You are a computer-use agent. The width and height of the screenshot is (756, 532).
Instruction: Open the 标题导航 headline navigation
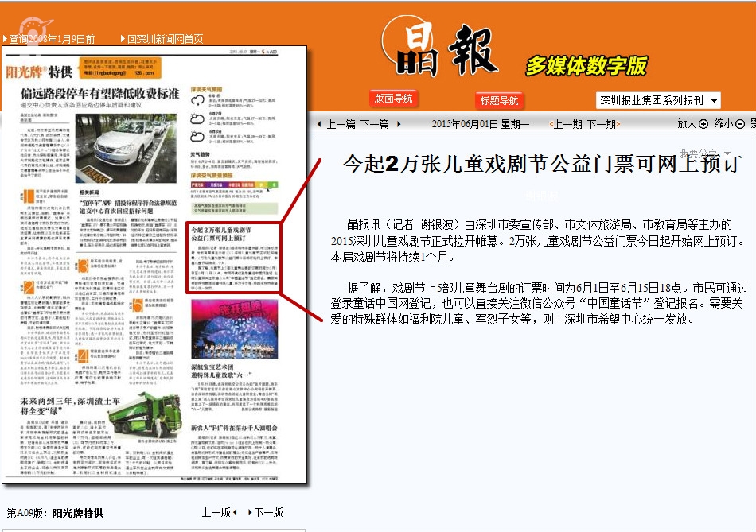[x=499, y=100]
